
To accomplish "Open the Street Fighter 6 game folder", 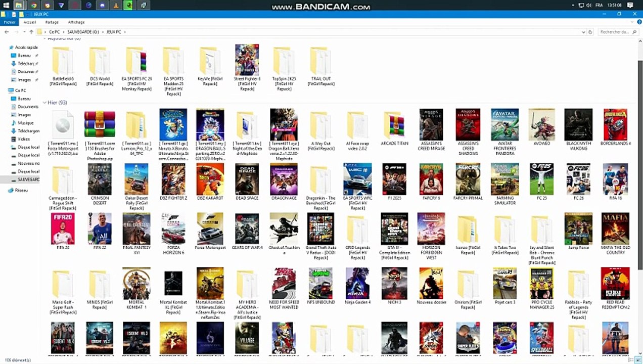I will click(x=247, y=67).
